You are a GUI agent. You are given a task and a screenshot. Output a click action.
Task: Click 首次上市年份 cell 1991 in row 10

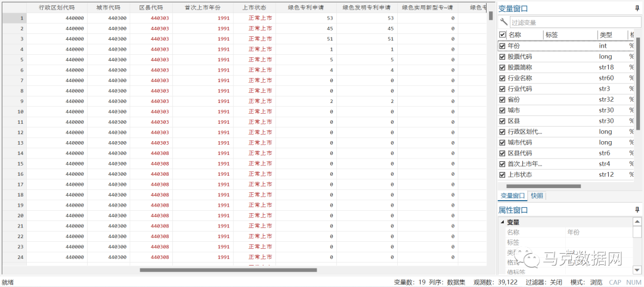pos(203,111)
